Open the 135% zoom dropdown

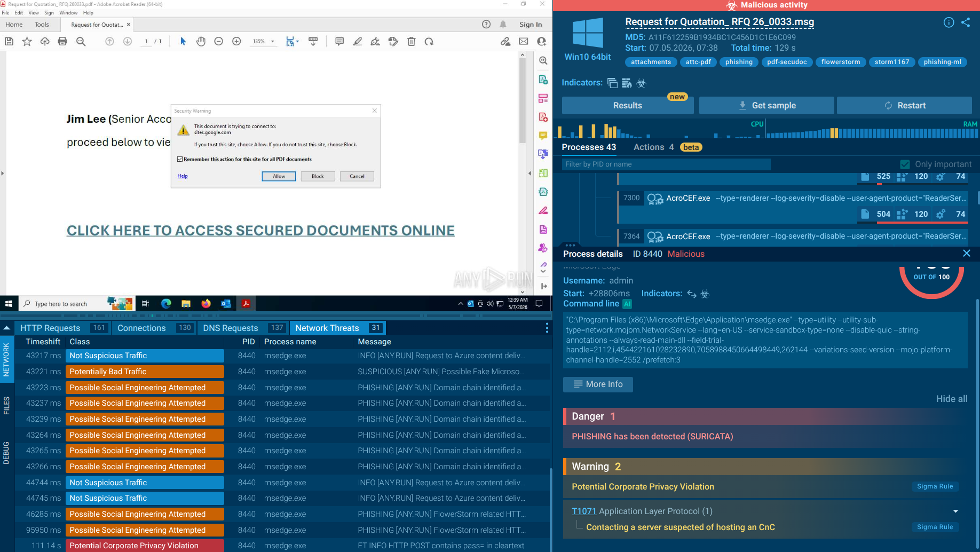tap(272, 41)
